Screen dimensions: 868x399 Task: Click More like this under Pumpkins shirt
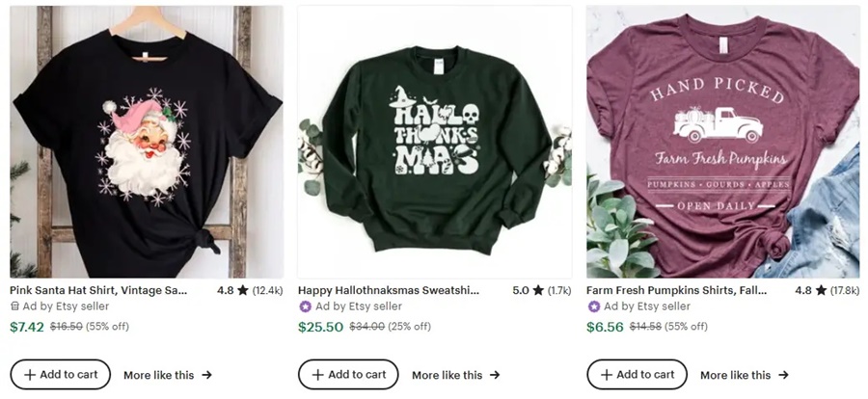744,375
